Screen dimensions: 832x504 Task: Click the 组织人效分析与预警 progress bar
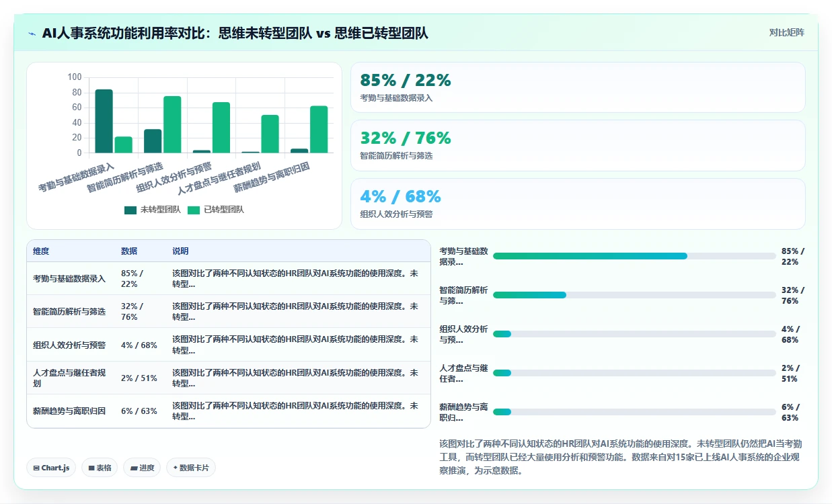click(x=634, y=334)
